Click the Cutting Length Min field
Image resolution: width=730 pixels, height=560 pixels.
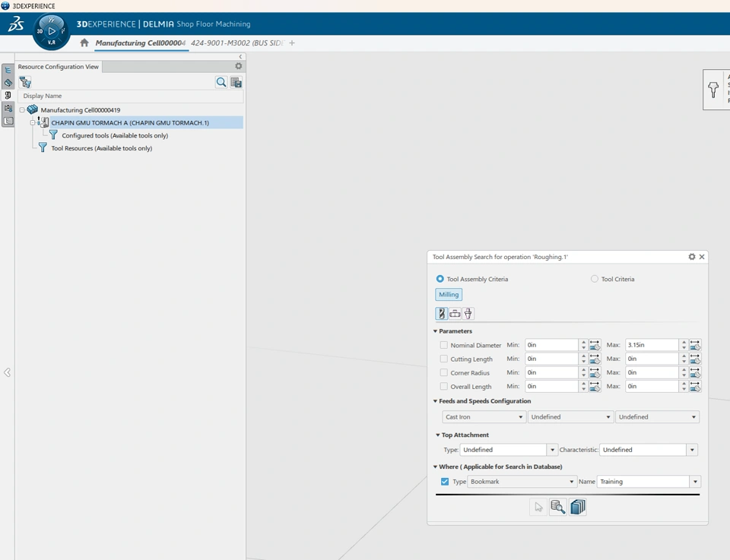pyautogui.click(x=552, y=359)
